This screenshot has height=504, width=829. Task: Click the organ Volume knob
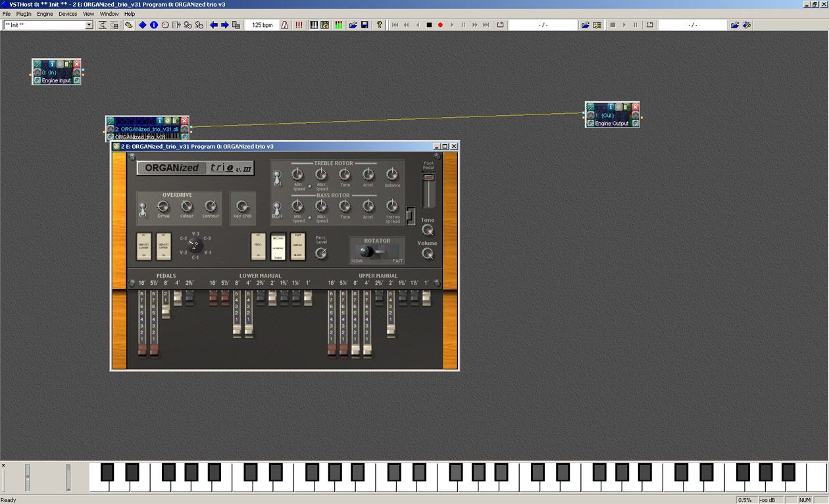[x=428, y=253]
